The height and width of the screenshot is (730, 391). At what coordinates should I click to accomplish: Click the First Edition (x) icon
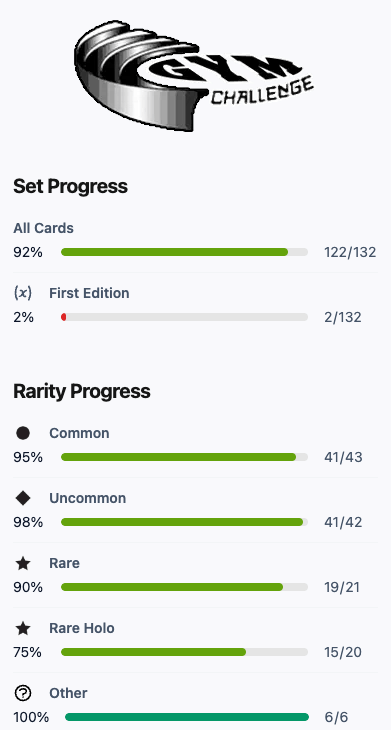click(23, 293)
